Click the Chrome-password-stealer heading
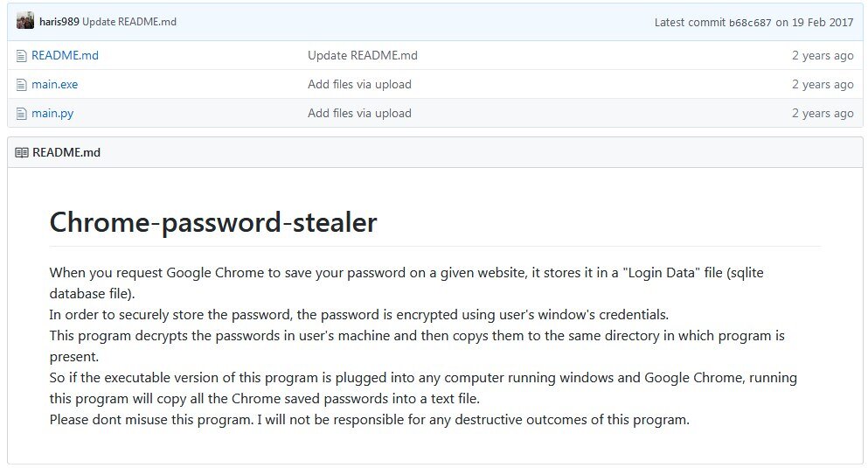868x468 pixels. [213, 222]
